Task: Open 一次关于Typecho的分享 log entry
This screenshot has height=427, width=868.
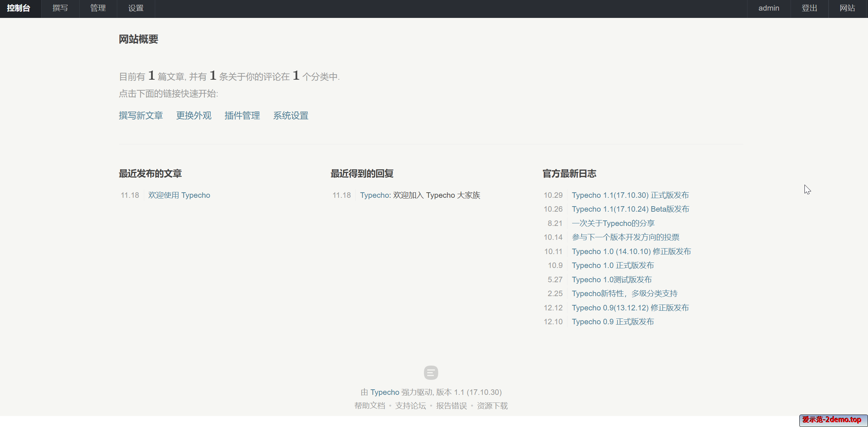Action: pos(613,223)
